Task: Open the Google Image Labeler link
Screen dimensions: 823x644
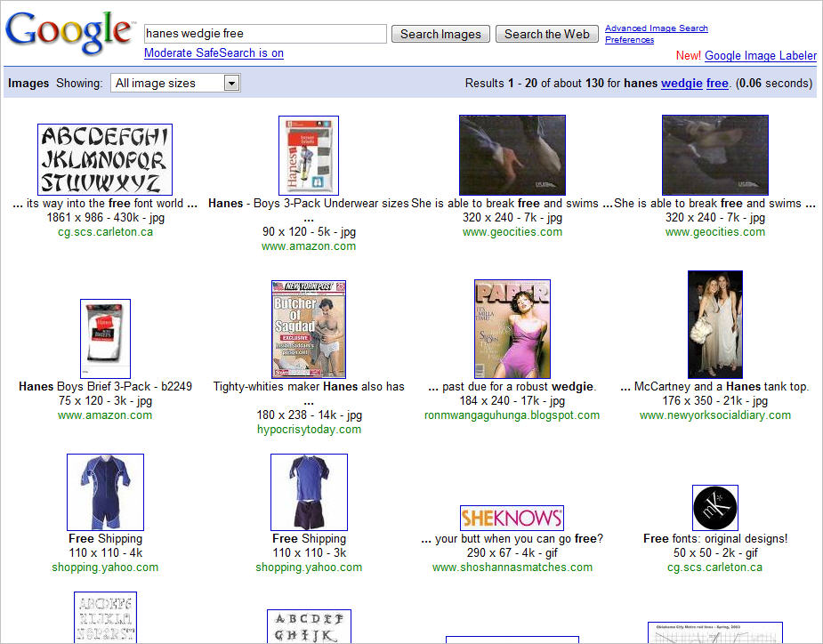Action: [761, 56]
